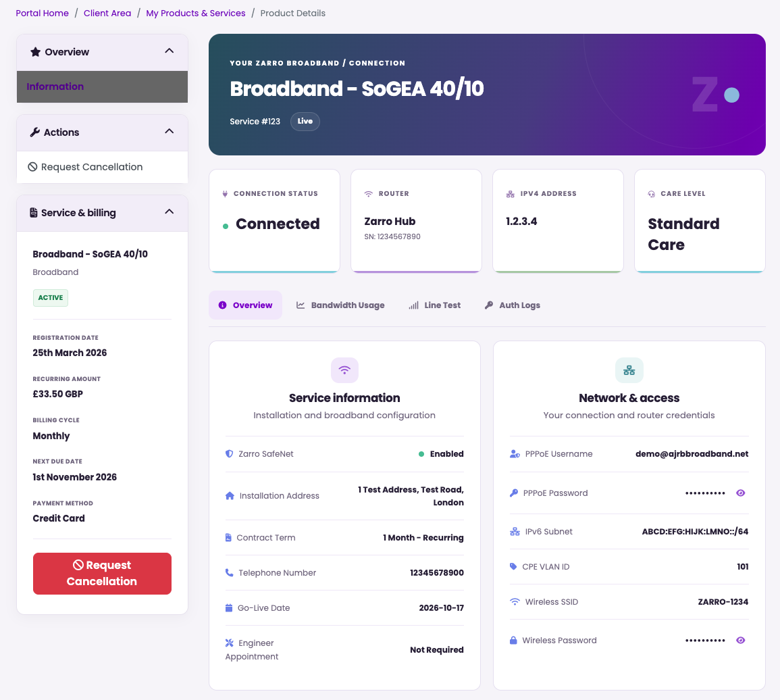Click the headset icon next to Care Level
780x700 pixels.
(652, 194)
